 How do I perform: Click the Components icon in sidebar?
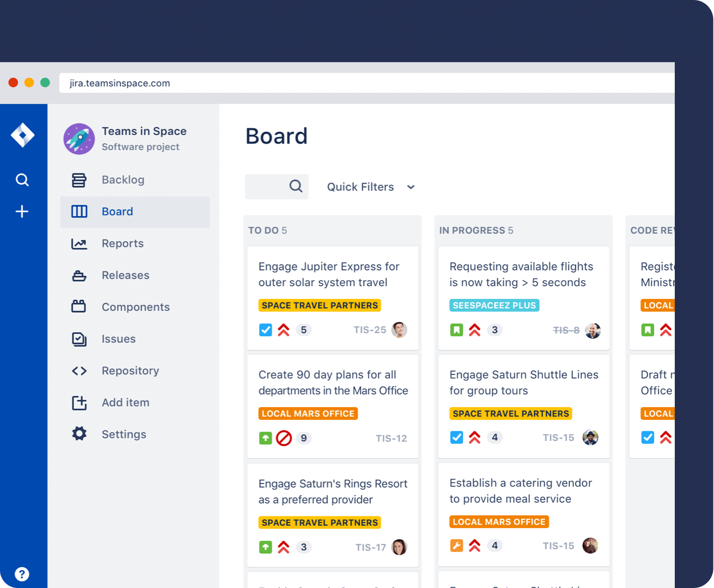[x=79, y=307]
